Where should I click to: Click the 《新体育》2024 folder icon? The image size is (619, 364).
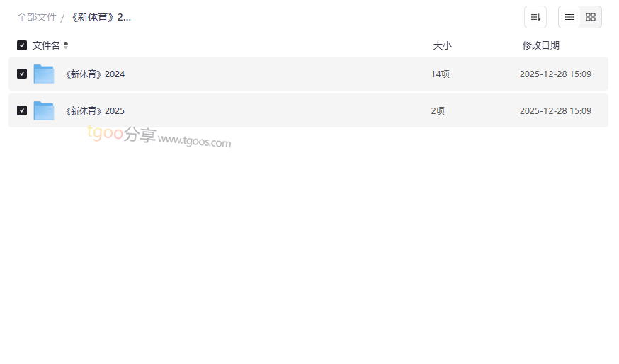point(44,74)
